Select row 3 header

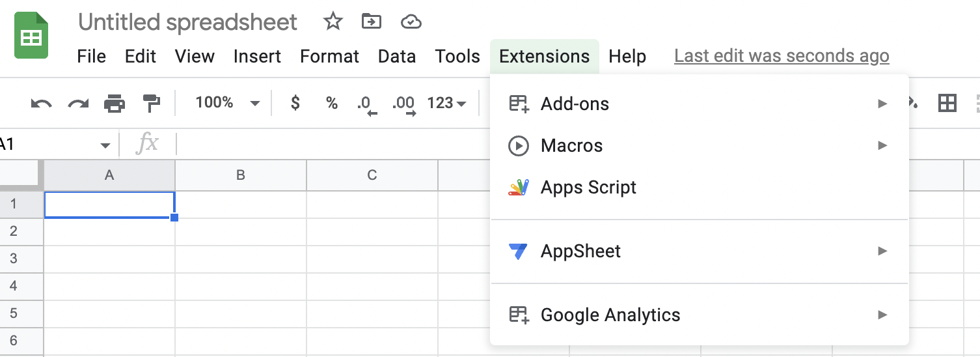21,259
